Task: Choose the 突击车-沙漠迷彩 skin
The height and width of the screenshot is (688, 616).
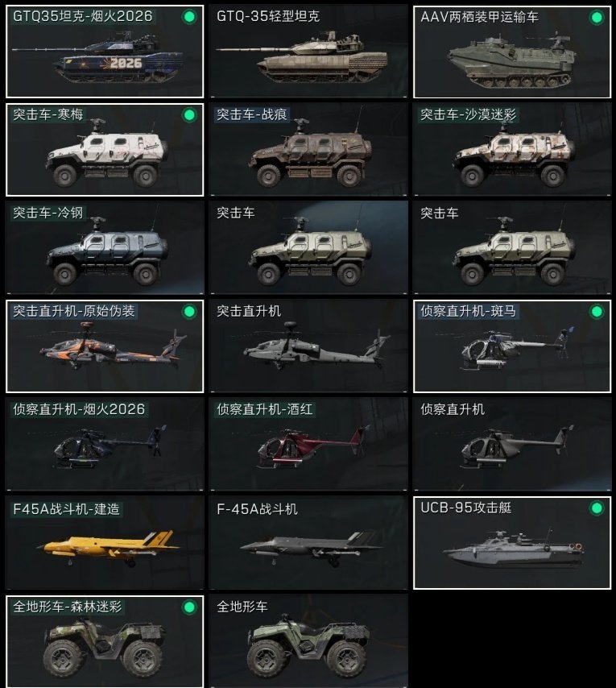Action: (x=512, y=150)
